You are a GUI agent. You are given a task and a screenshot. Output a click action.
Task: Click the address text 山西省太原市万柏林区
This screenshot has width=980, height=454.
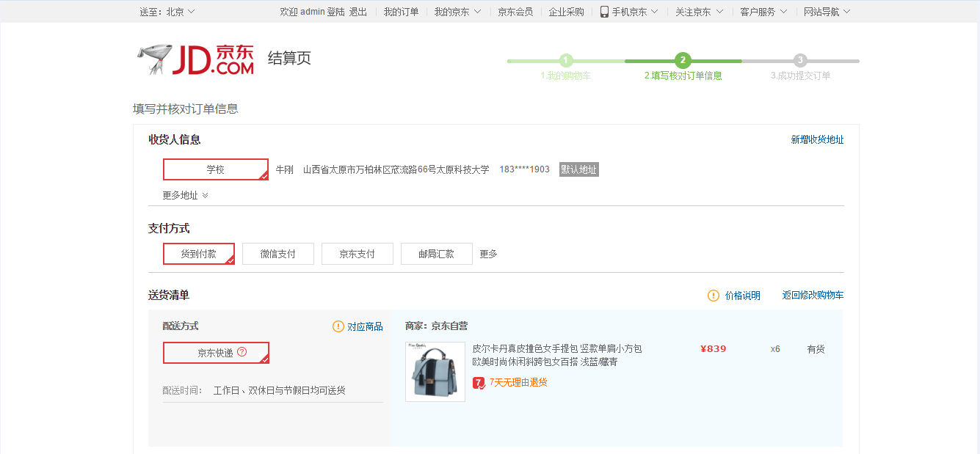coord(396,169)
